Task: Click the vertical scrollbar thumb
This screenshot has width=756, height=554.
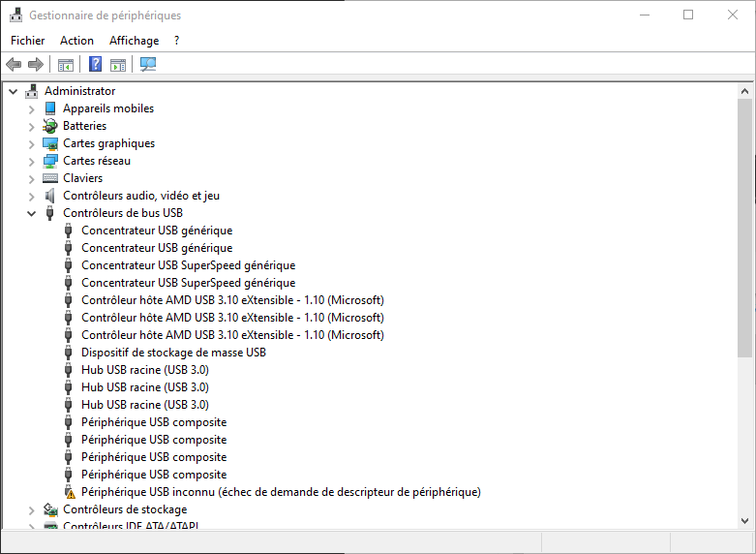Action: coord(745,228)
